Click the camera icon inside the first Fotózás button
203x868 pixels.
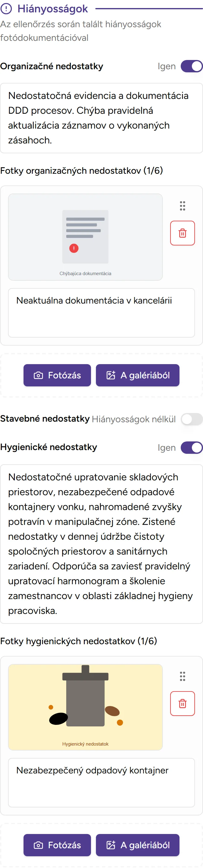(39, 375)
